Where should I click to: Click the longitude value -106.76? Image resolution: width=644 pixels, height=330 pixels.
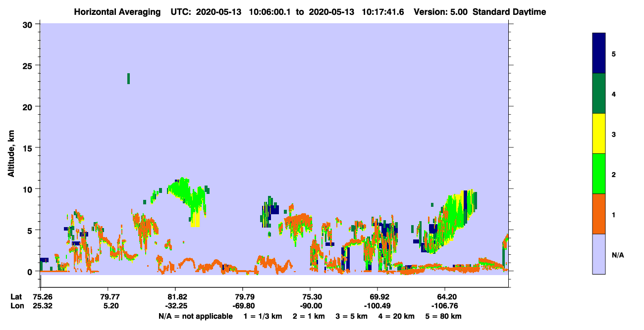click(x=445, y=306)
